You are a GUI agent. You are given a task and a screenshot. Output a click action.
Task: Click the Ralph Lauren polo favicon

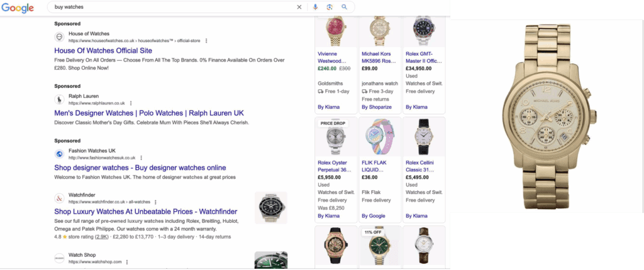[x=59, y=99]
